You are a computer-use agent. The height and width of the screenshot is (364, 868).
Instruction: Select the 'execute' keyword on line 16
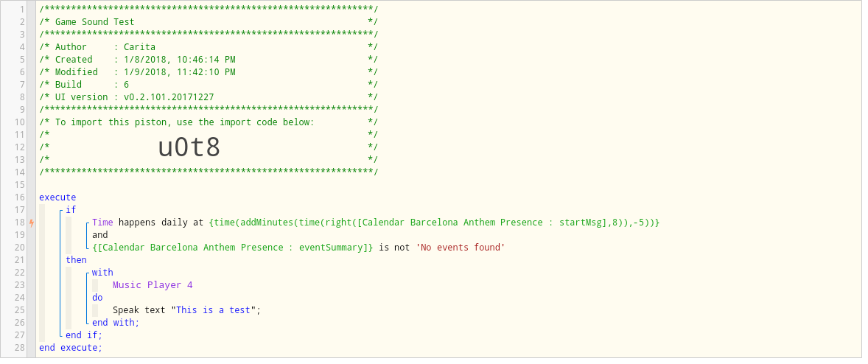[x=57, y=197]
